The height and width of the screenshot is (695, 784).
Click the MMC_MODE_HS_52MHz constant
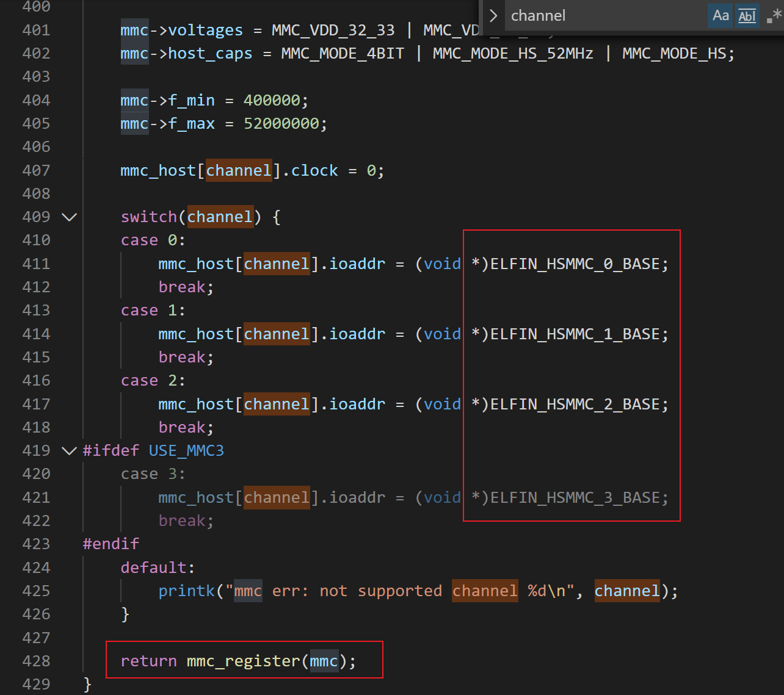tap(513, 54)
